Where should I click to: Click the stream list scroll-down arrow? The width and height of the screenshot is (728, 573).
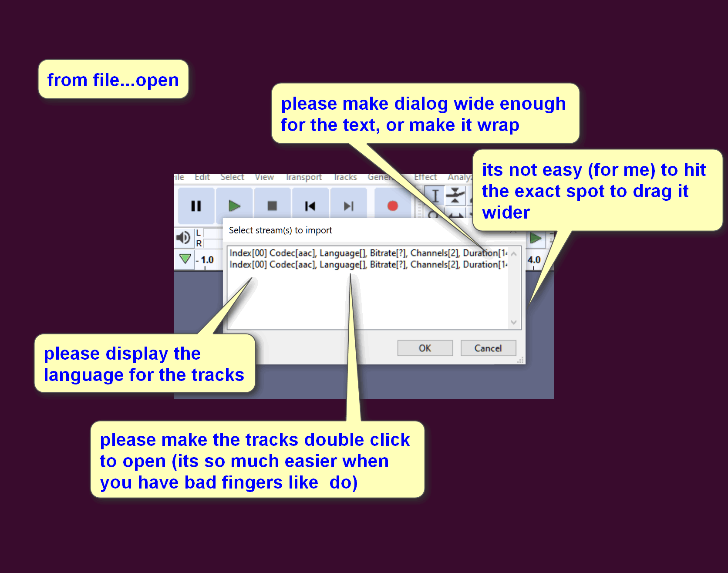pos(514,323)
